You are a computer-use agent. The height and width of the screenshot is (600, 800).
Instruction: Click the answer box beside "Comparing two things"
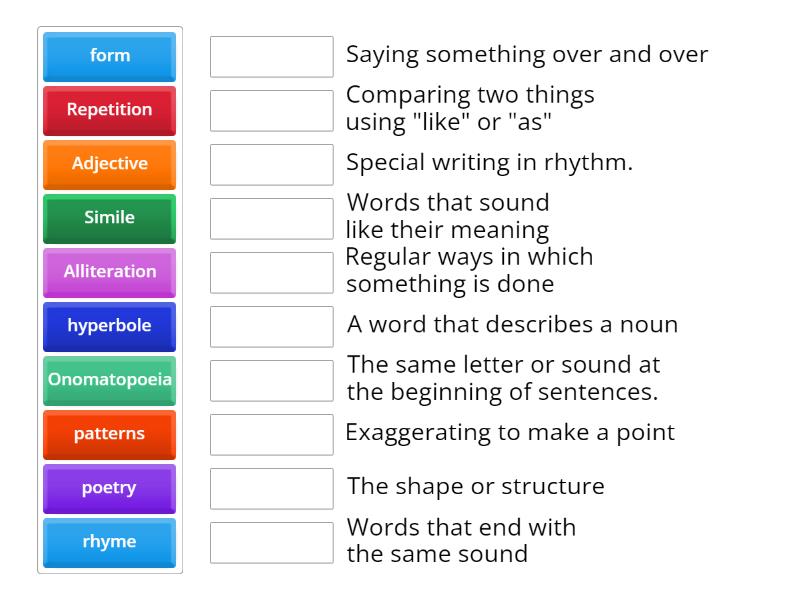pyautogui.click(x=271, y=110)
